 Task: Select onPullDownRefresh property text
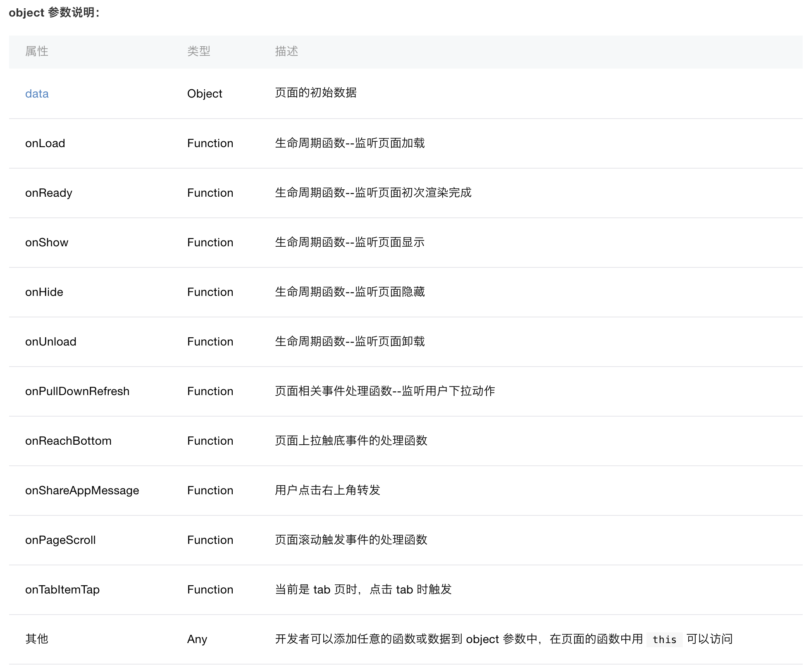77,391
